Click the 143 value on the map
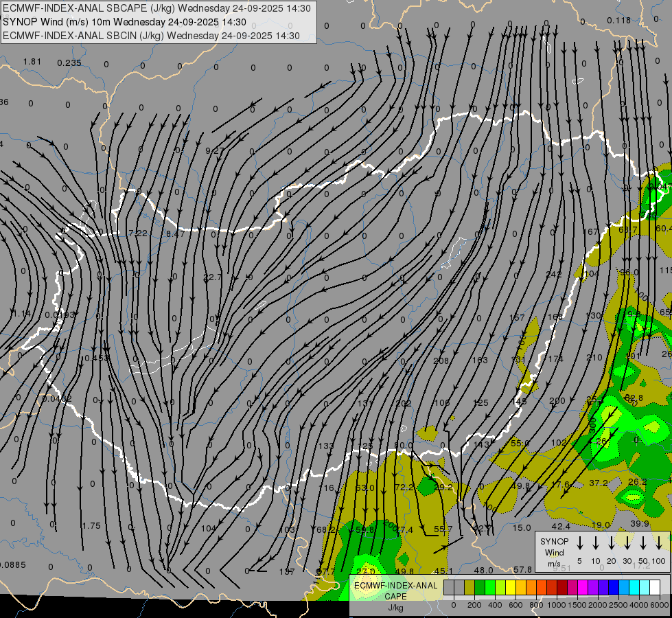Viewport: 672px width, 618px height. [481, 444]
